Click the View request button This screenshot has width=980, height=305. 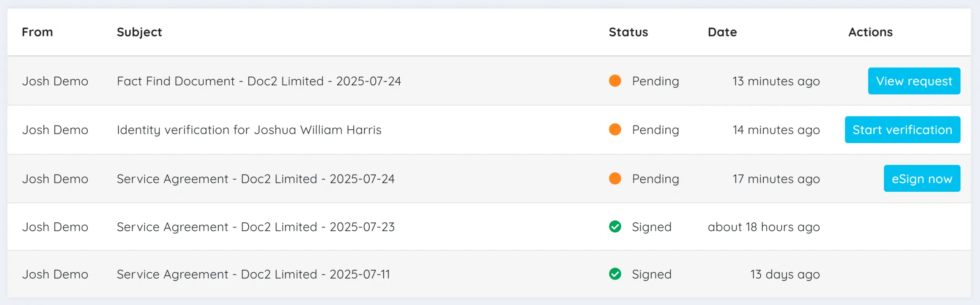click(914, 81)
